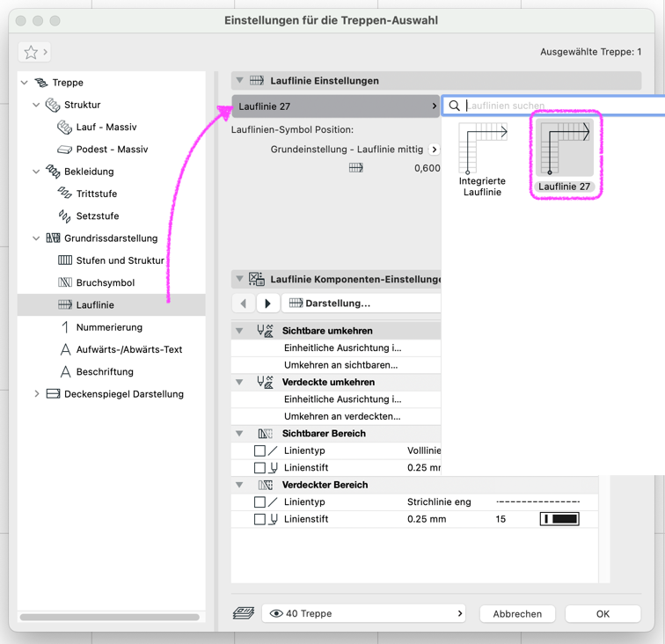The width and height of the screenshot is (665, 644).
Task: Open the Darstellung... page selector
Action: 362,304
